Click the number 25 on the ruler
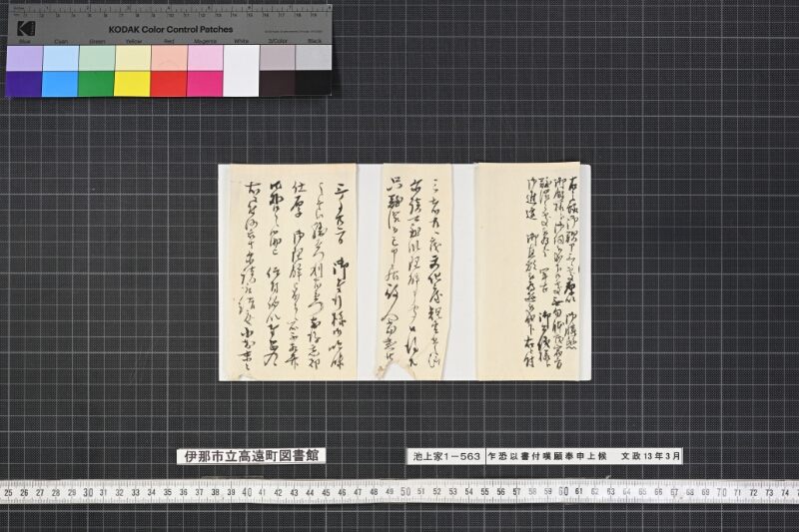This screenshot has width=799, height=532. pos(8,493)
